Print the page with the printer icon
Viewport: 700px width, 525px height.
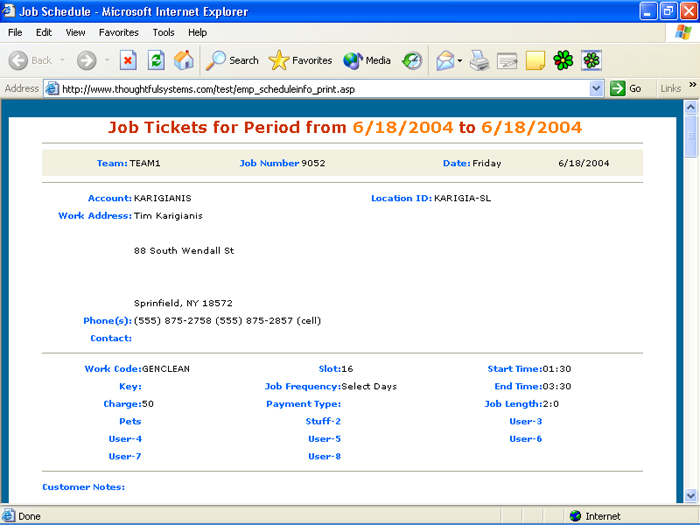[479, 60]
